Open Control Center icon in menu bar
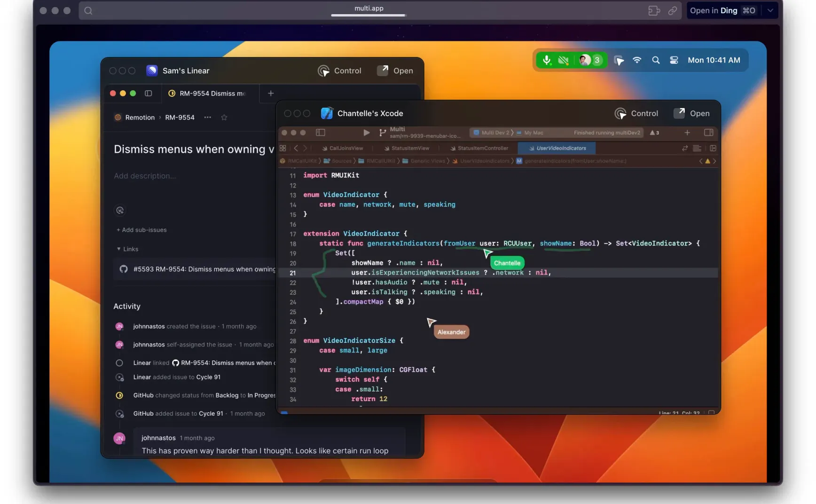This screenshot has height=504, width=816. [674, 60]
